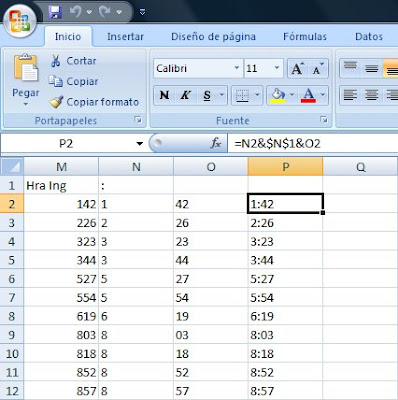Align text to top of cell
Screen dimensions: 398x400
[350, 68]
